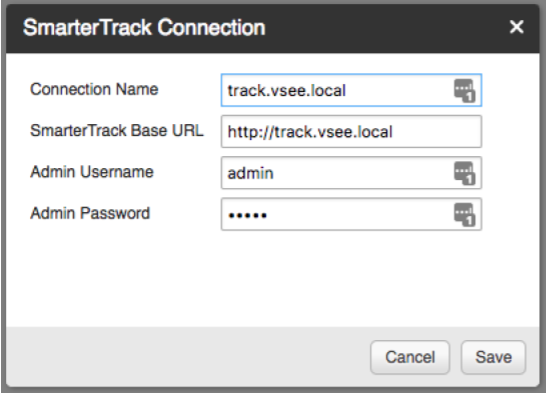This screenshot has height=393, width=546.
Task: Open password manager icon in Admin Username field
Action: (x=465, y=173)
